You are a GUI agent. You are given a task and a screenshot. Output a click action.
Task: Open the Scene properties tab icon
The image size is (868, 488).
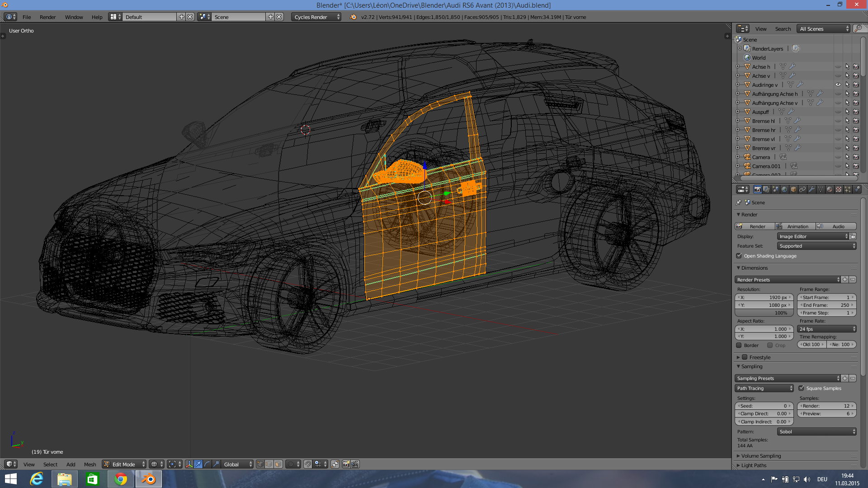click(x=775, y=190)
